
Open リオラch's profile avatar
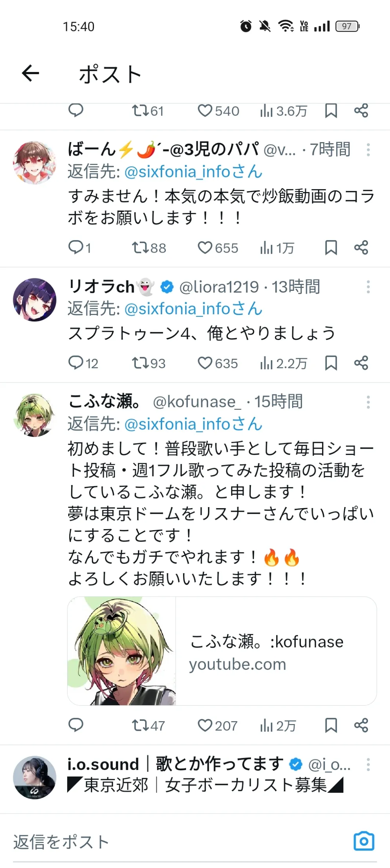[x=35, y=300]
